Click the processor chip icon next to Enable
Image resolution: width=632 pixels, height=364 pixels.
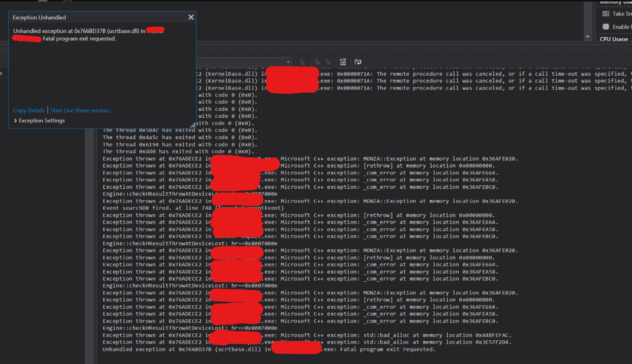tap(606, 26)
